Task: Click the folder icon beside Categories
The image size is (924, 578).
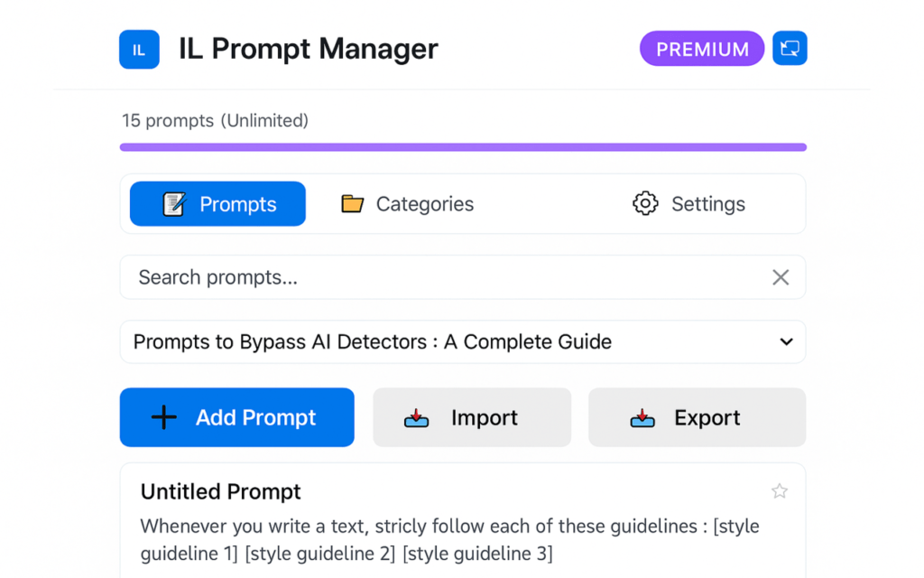Action: pos(352,204)
